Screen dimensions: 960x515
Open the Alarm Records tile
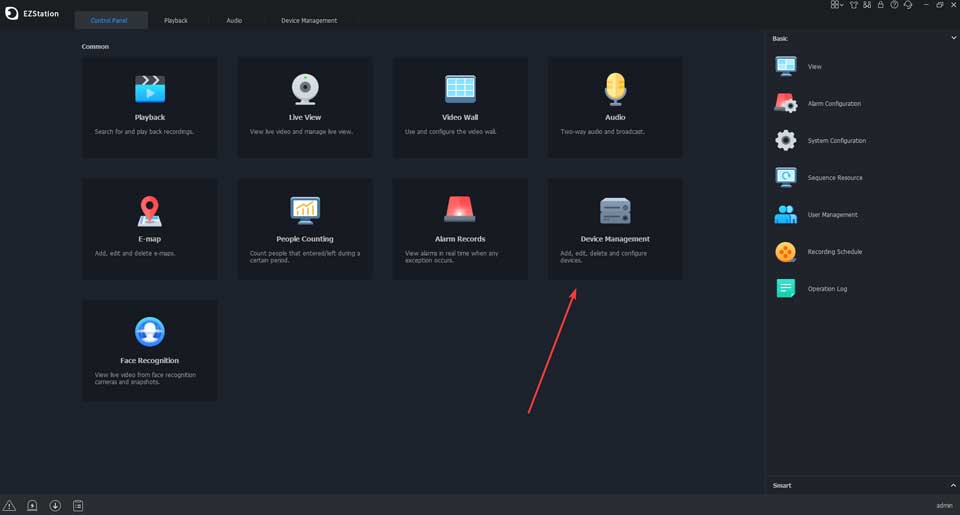tap(460, 229)
